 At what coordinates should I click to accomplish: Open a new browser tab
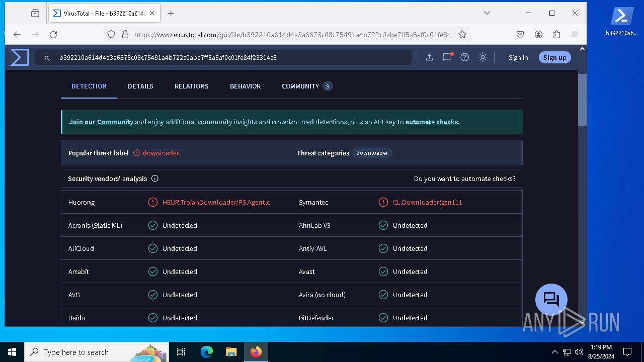pos(171,14)
